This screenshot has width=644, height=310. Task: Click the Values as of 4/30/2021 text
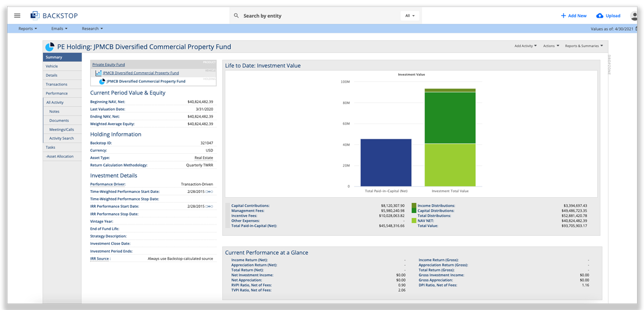613,28
